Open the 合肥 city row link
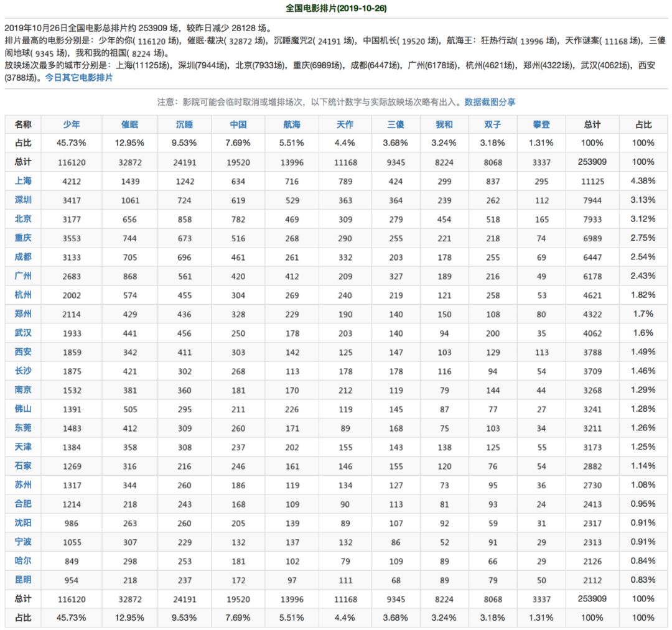672x630 pixels. [23, 504]
